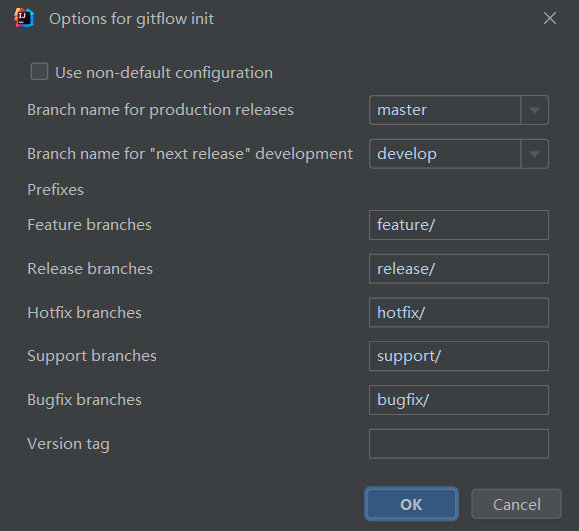Click the Feature branches prefix field
The width and height of the screenshot is (579, 531).
click(x=459, y=225)
